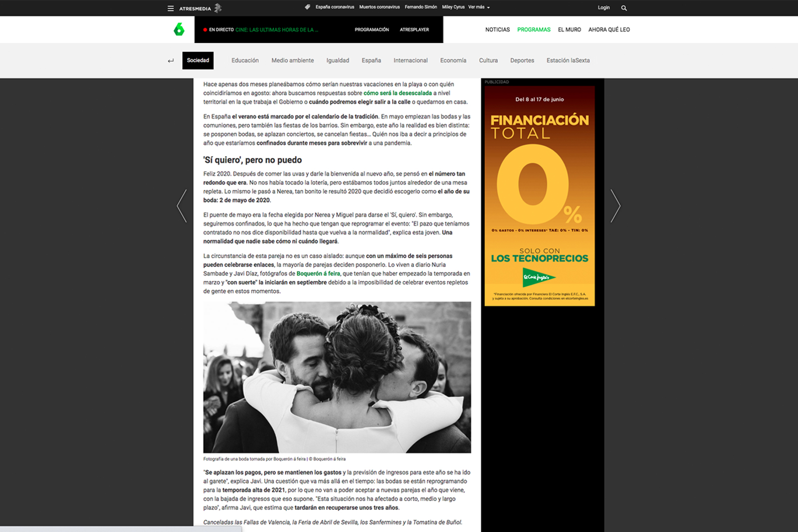
Task: Open the hamburger menu next to Atresmedia
Action: click(171, 8)
